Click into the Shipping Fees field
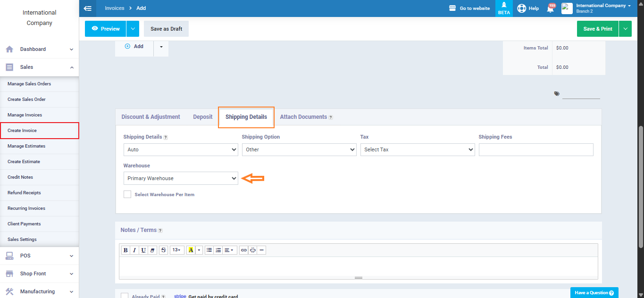This screenshot has width=644, height=298. [535, 149]
